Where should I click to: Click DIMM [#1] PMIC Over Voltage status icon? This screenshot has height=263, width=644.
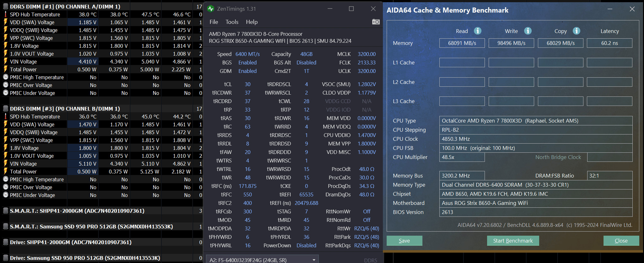5,85
